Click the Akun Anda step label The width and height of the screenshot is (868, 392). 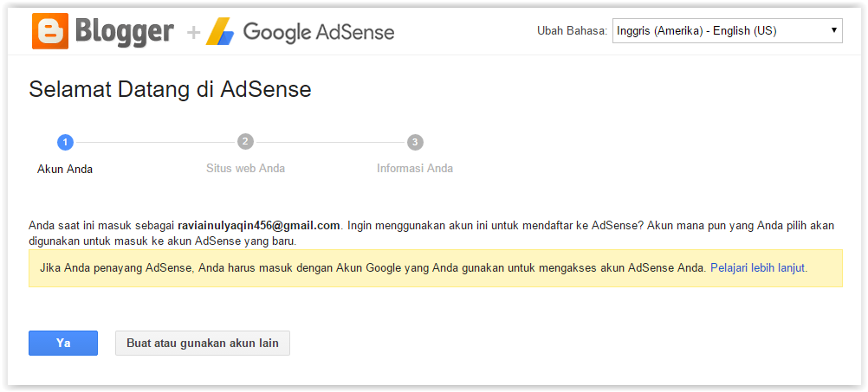pyautogui.click(x=65, y=170)
